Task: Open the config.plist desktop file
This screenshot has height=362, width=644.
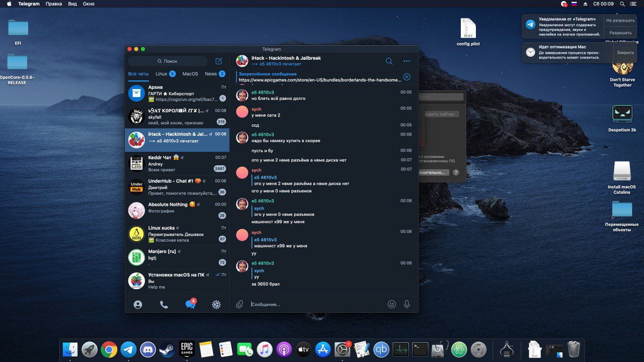Action: 468,32
